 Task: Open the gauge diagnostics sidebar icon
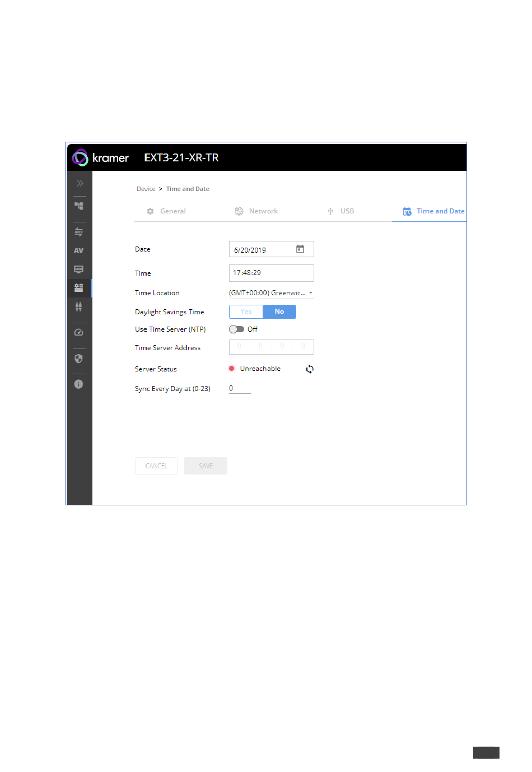[79, 332]
